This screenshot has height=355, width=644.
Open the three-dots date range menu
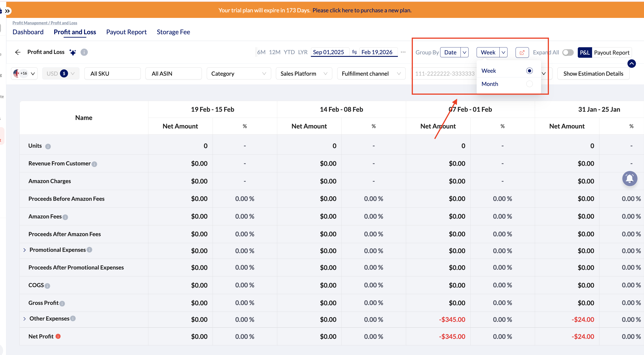[403, 52]
